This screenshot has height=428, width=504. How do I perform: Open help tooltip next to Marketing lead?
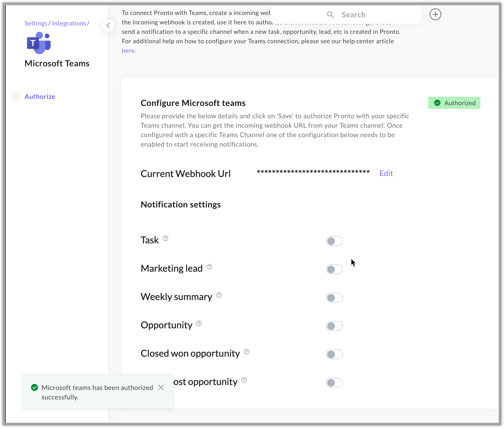coord(209,267)
